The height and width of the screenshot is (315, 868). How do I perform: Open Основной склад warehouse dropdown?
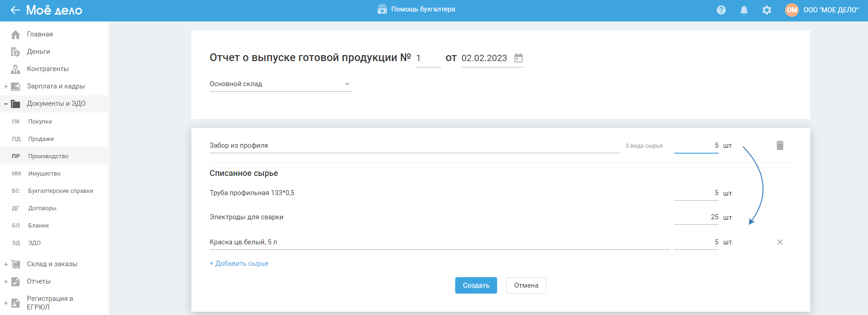[281, 84]
